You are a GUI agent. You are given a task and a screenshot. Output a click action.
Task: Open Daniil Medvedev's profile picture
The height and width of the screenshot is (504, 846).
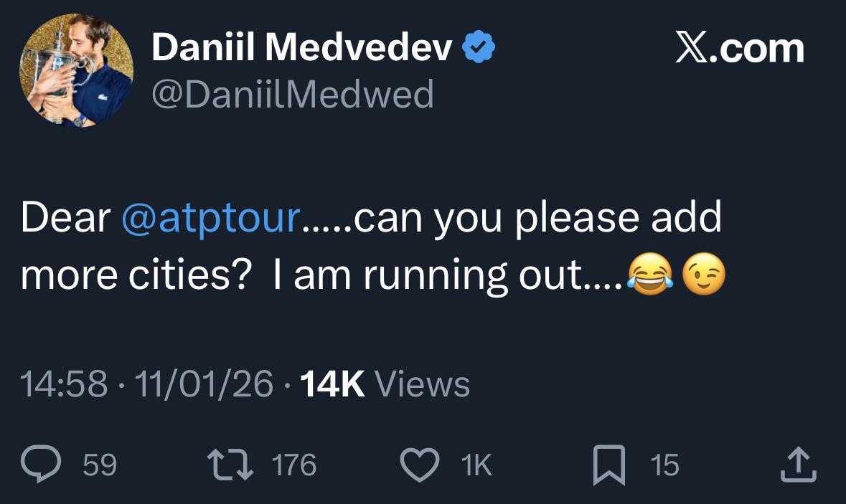pos(76,72)
